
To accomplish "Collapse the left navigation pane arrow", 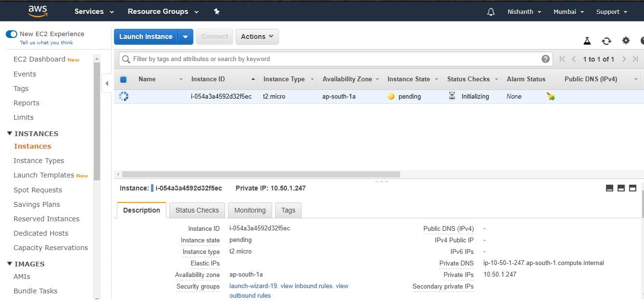I will [107, 83].
